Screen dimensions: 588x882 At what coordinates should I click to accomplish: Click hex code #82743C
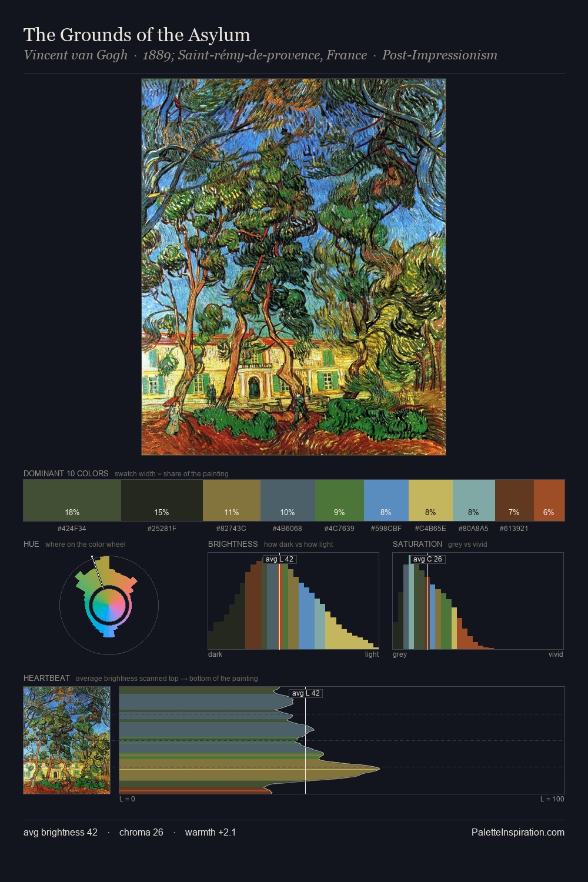[x=231, y=529]
